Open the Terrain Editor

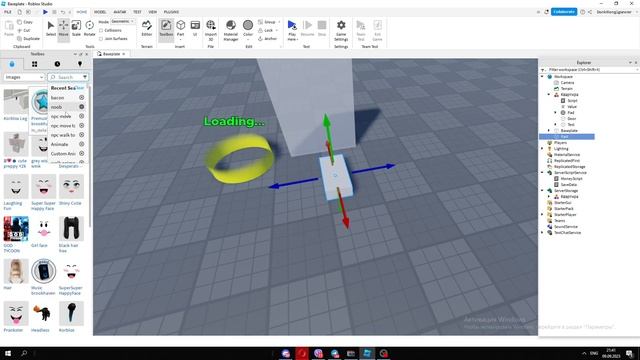pyautogui.click(x=147, y=29)
